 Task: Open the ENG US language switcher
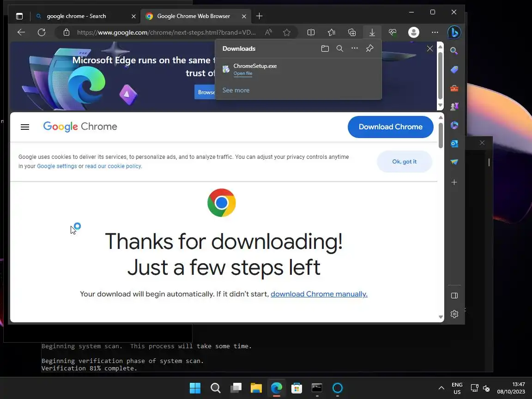[457, 388]
